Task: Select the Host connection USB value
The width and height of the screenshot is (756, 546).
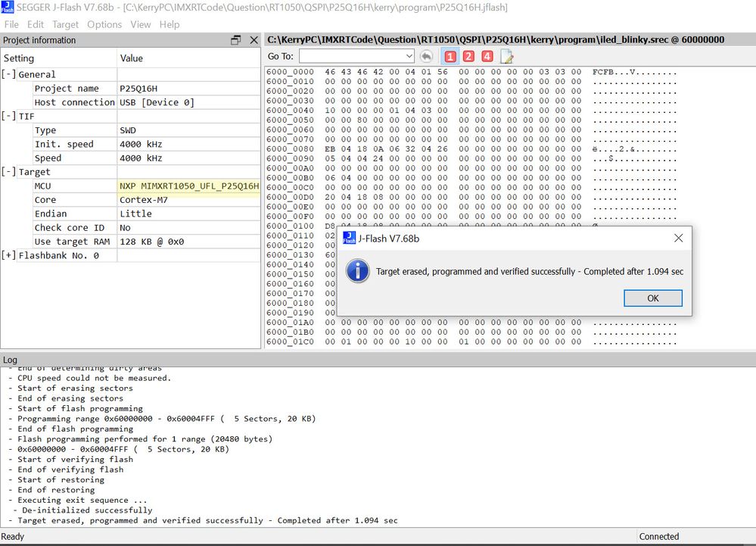Action: tap(157, 102)
